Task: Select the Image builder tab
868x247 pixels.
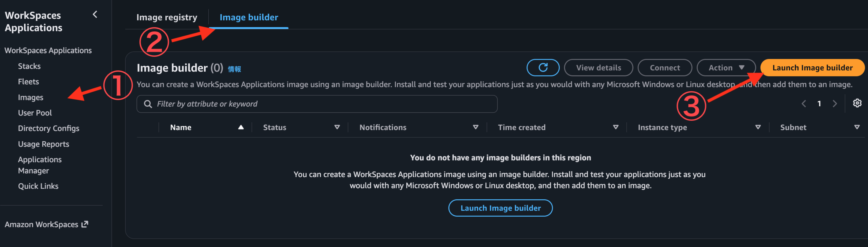Action: tap(249, 17)
